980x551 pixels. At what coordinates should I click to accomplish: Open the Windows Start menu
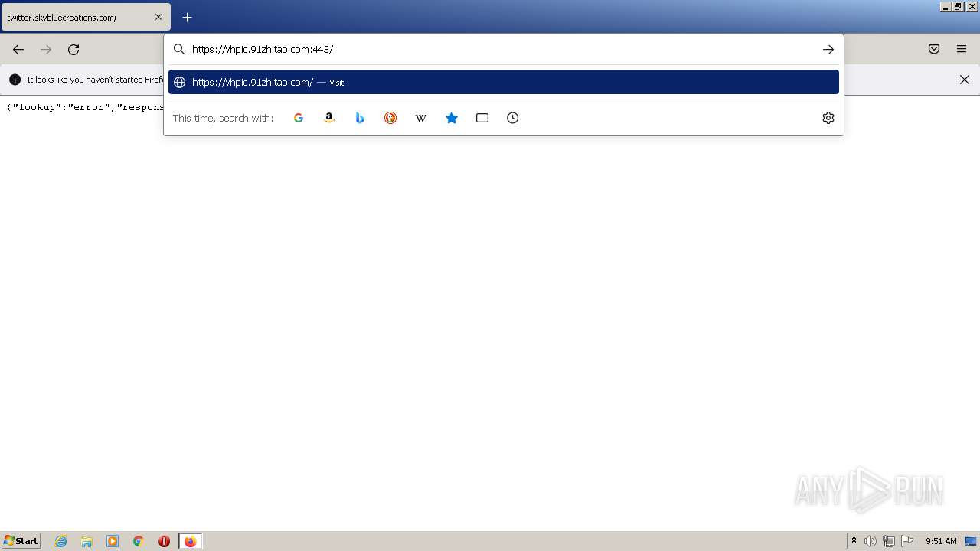pyautogui.click(x=21, y=541)
